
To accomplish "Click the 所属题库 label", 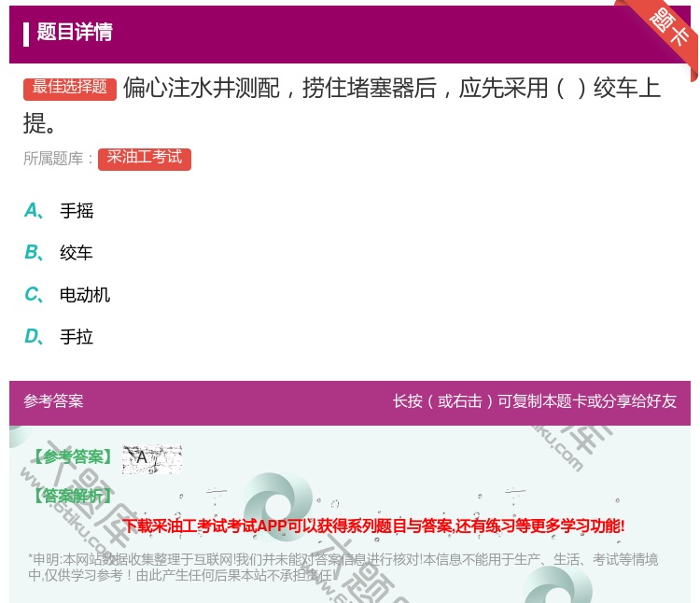I will 58,159.
